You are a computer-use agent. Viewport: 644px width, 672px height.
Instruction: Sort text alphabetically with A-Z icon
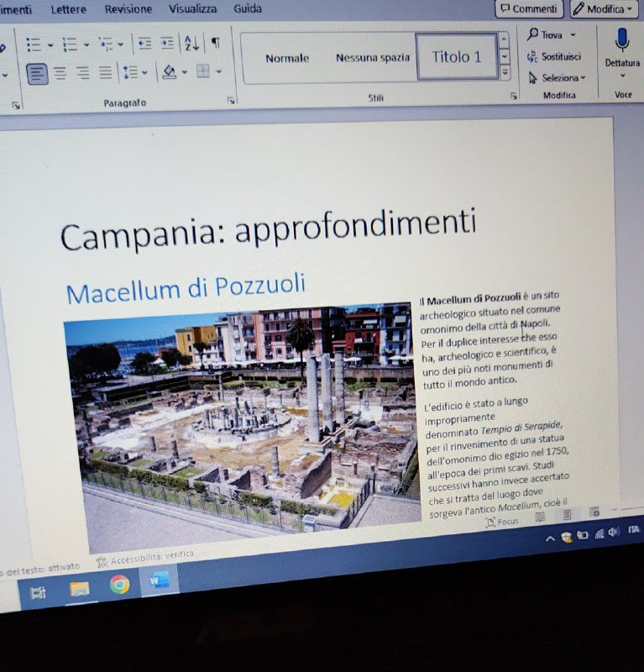pos(191,44)
